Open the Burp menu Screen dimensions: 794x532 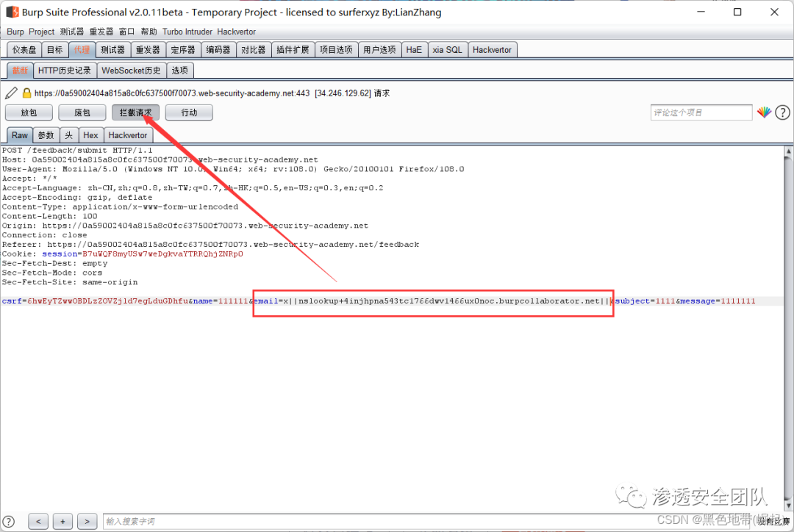tap(15, 32)
